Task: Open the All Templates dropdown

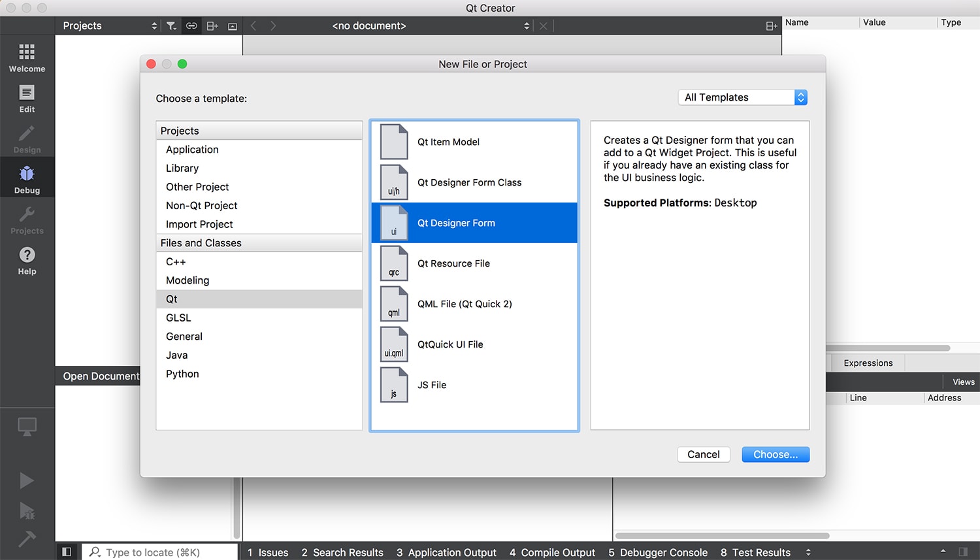Action: [x=743, y=97]
